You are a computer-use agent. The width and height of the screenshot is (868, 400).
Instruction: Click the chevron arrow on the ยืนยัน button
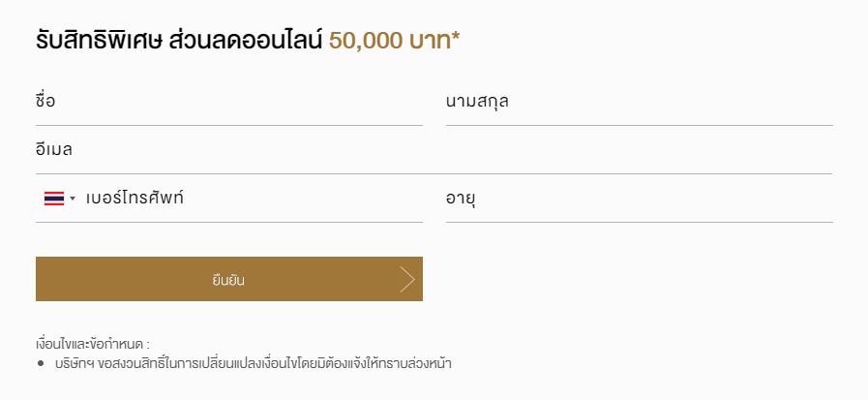406,279
